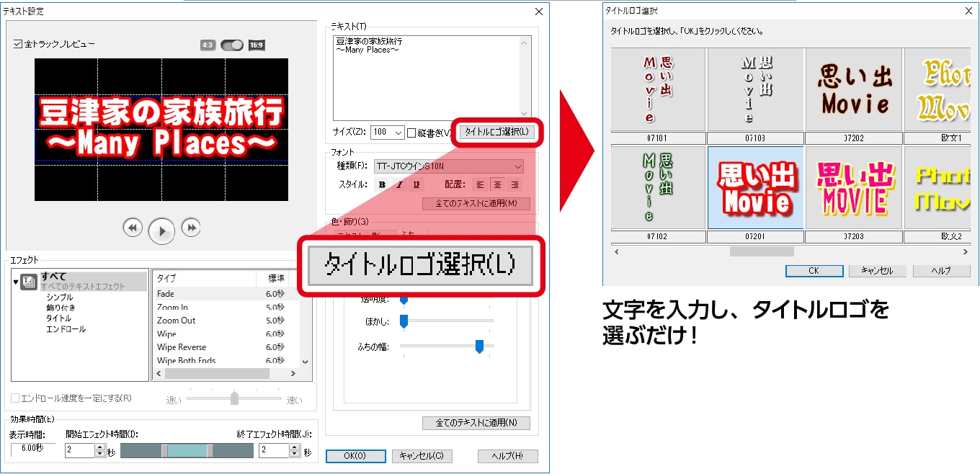Click the タイトルロゴ選択(L) button
This screenshot has width=980, height=474.
tap(497, 132)
